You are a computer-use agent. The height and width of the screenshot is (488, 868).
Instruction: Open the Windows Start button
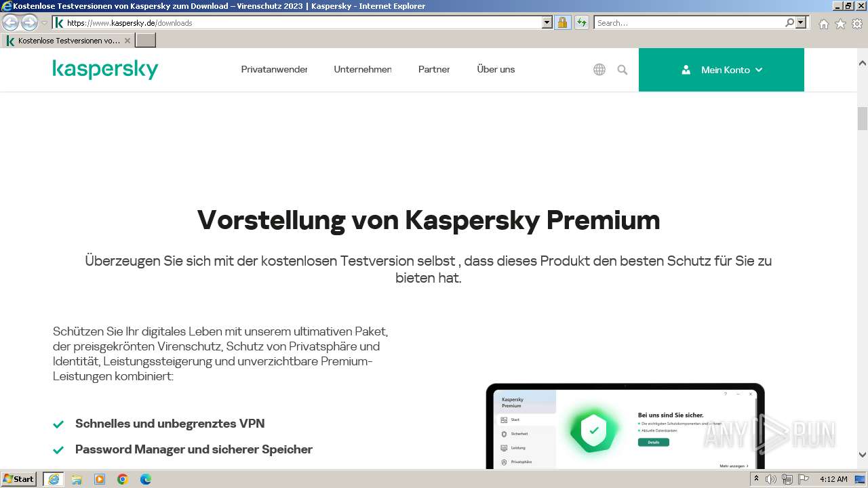[x=19, y=479]
